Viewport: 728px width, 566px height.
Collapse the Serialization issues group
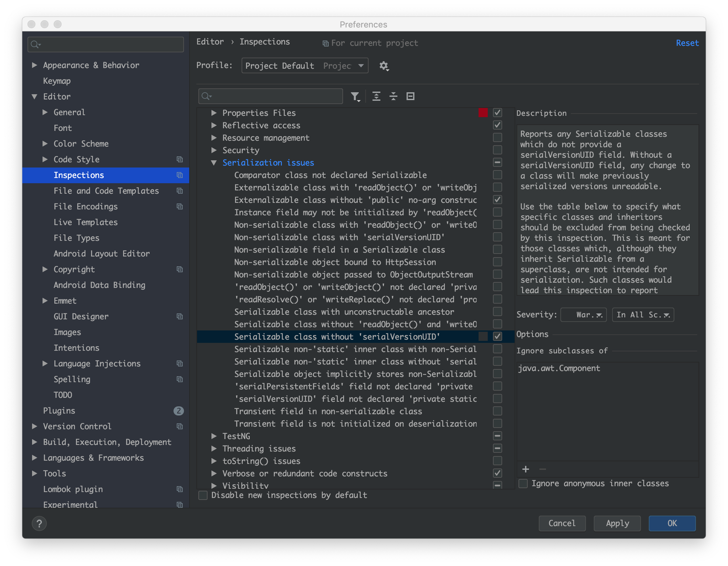click(214, 163)
